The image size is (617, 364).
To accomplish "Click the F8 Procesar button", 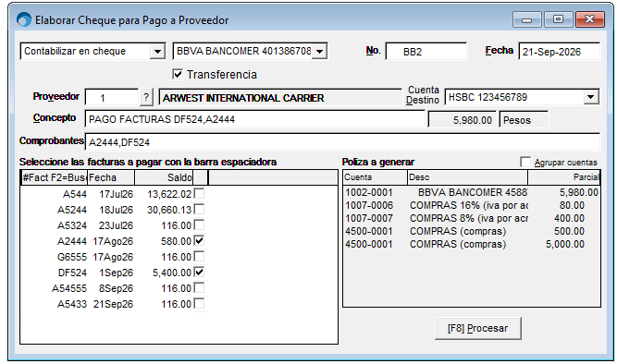I will [477, 328].
